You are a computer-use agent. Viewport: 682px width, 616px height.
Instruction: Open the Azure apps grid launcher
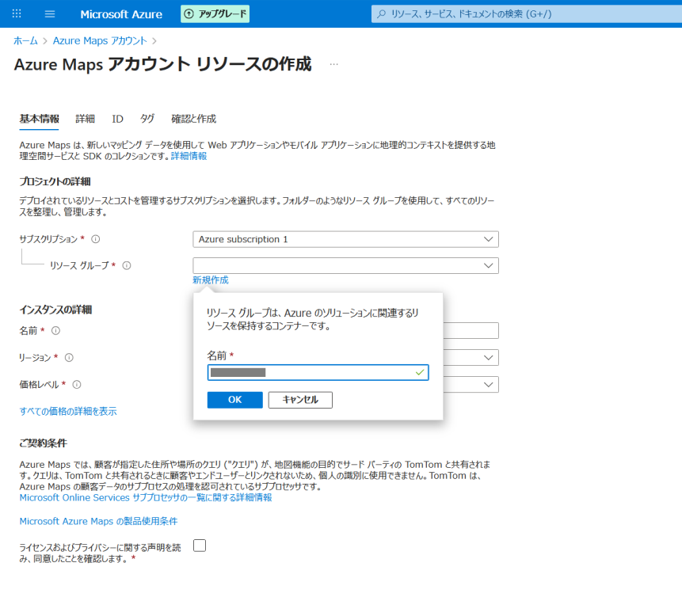pos(17,13)
